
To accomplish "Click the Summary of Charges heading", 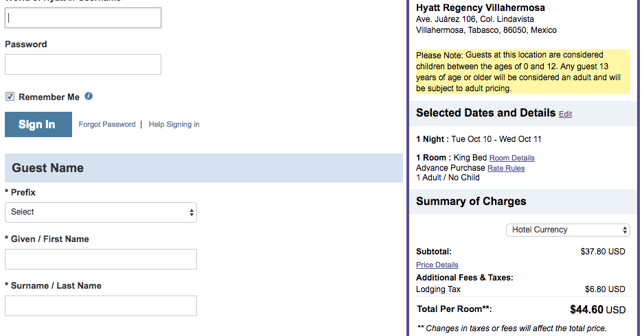I will [471, 202].
